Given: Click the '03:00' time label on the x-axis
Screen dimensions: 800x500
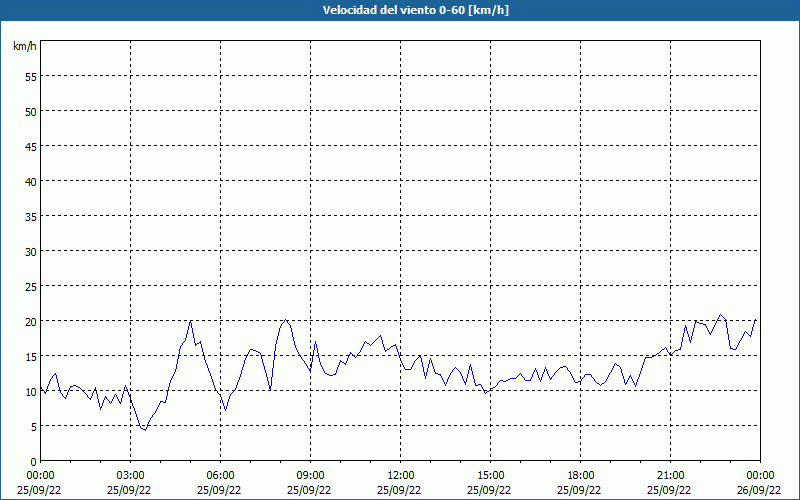Looking at the screenshot, I should pyautogui.click(x=131, y=476).
